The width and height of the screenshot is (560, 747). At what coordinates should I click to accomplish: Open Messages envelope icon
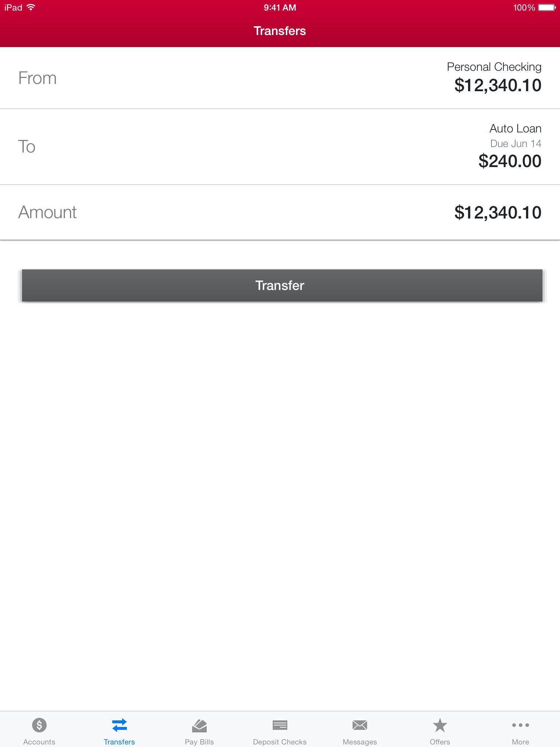point(359,725)
